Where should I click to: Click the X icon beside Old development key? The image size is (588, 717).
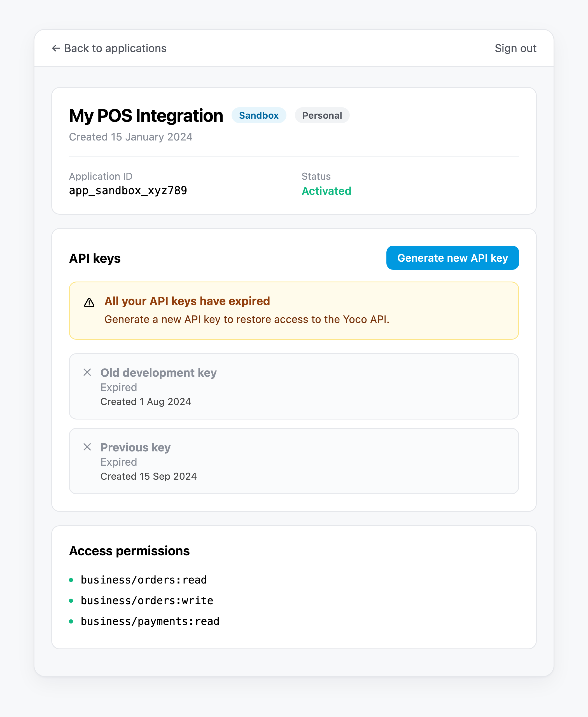point(87,372)
